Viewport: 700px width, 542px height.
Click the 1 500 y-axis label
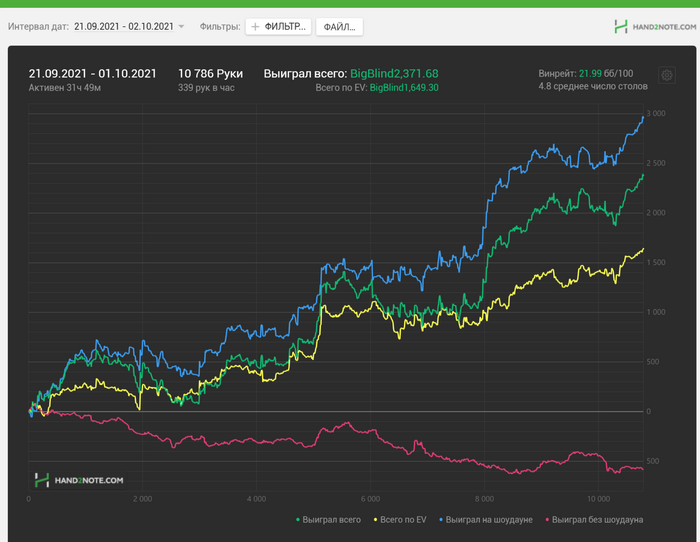656,263
